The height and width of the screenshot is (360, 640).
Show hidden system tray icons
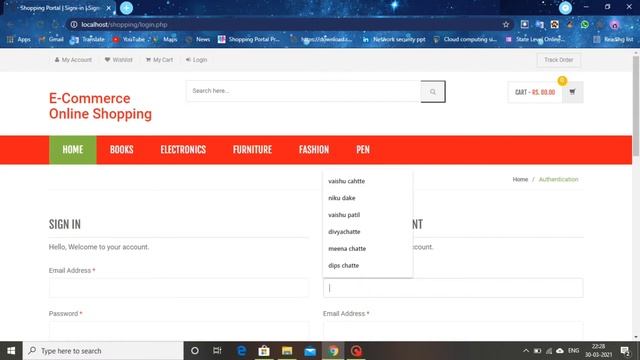tap(526, 351)
